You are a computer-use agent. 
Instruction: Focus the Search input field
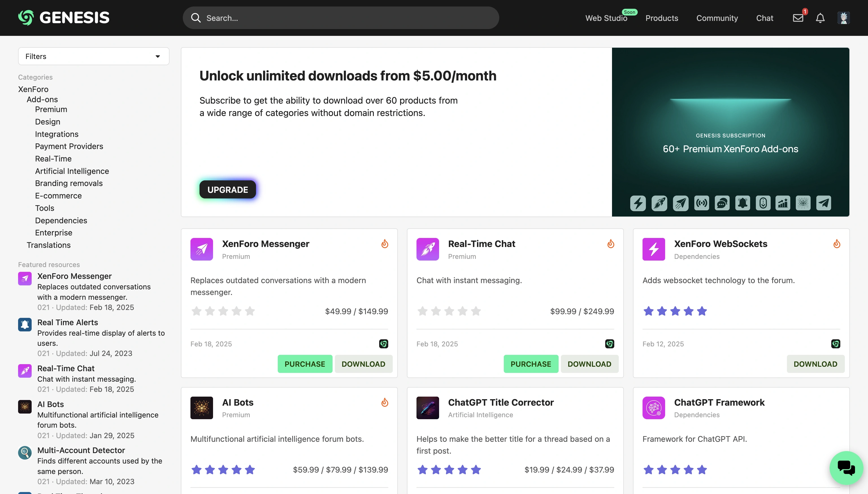click(x=340, y=18)
